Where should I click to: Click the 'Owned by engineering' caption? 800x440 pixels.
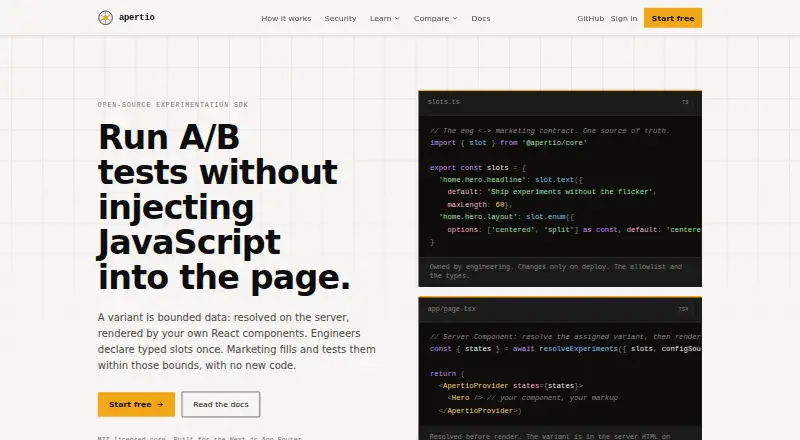556,271
